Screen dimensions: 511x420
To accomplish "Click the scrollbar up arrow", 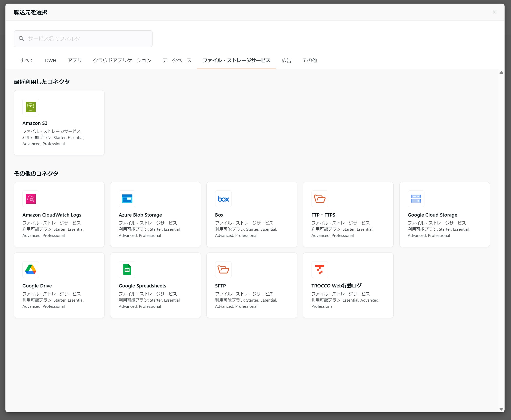I will tap(501, 72).
